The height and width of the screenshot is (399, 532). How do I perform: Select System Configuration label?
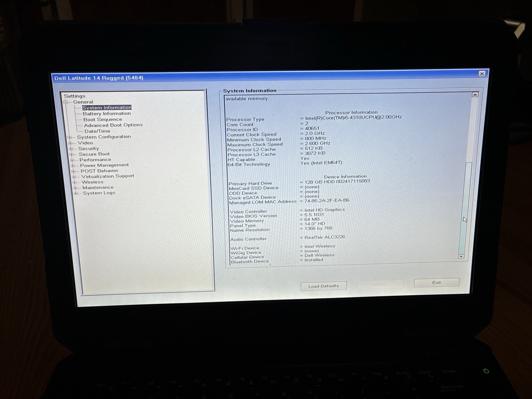pyautogui.click(x=104, y=137)
